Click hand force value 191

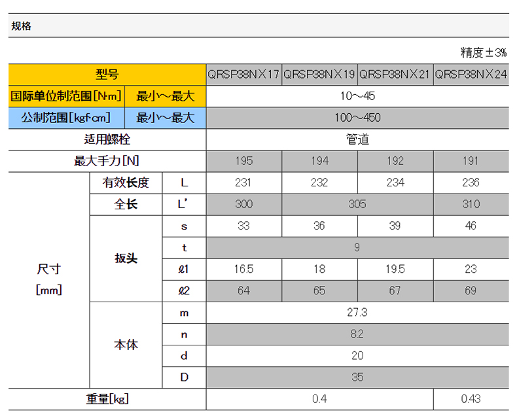(x=471, y=161)
